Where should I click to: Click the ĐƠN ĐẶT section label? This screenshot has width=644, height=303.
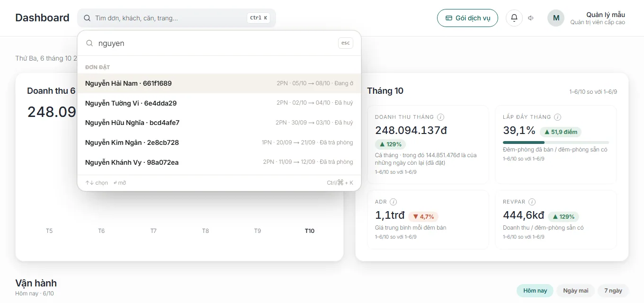pyautogui.click(x=98, y=67)
